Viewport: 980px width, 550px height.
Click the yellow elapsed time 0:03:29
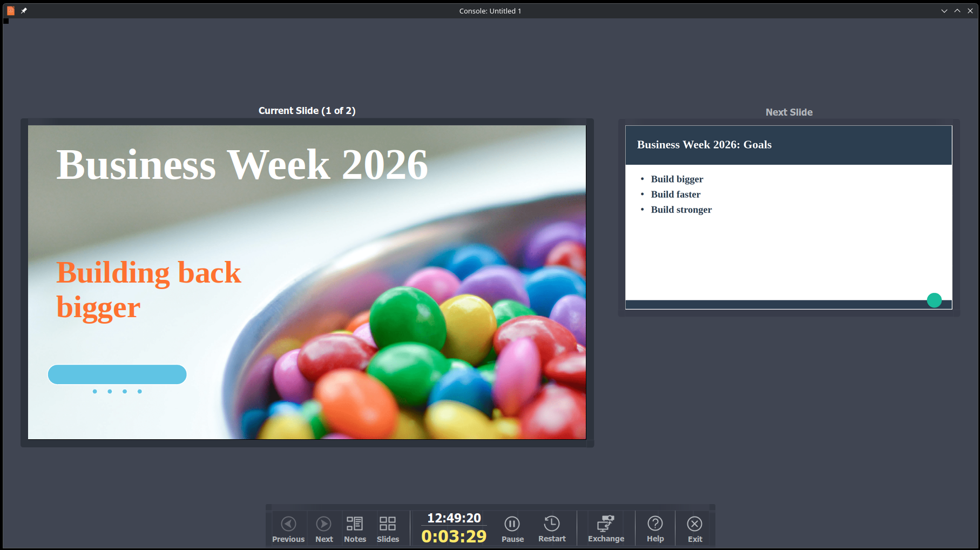click(x=454, y=536)
